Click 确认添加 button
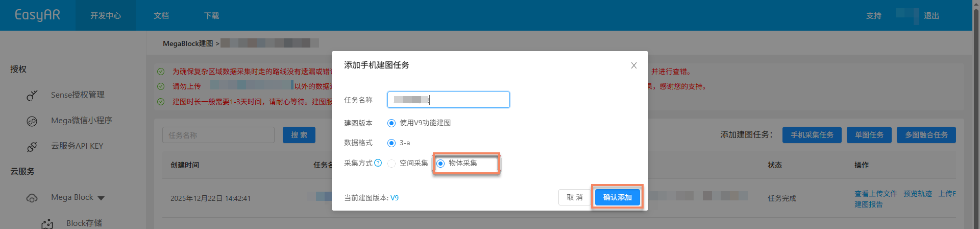Screen dimensions: 980x229 pyautogui.click(x=618, y=197)
